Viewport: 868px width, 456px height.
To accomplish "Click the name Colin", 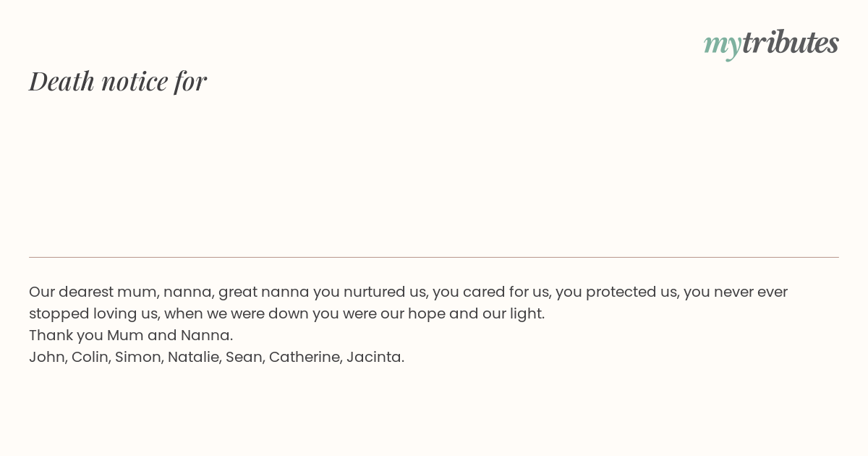I will click(90, 357).
